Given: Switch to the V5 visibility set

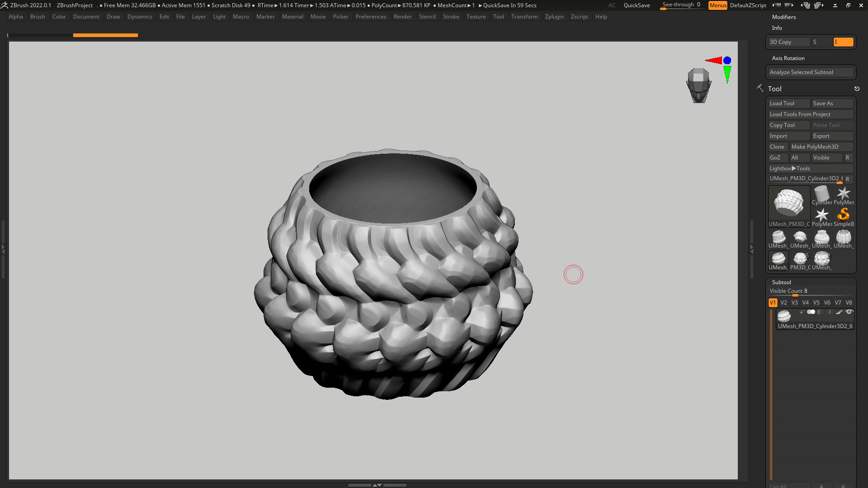Looking at the screenshot, I should [x=816, y=303].
